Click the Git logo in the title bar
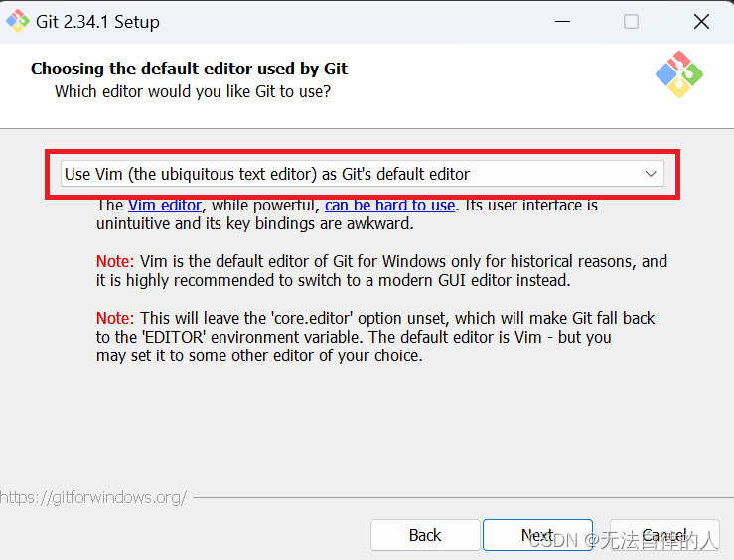734x560 pixels. (x=17, y=21)
